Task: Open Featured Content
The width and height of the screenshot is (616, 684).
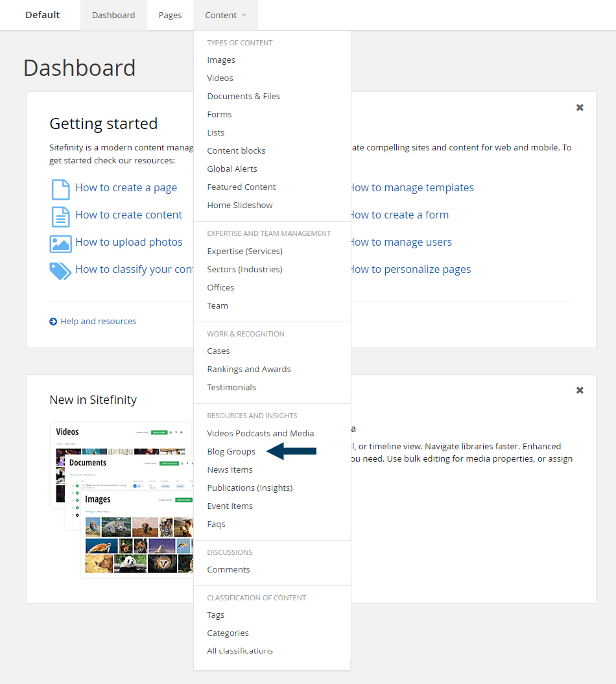Action: (x=241, y=187)
